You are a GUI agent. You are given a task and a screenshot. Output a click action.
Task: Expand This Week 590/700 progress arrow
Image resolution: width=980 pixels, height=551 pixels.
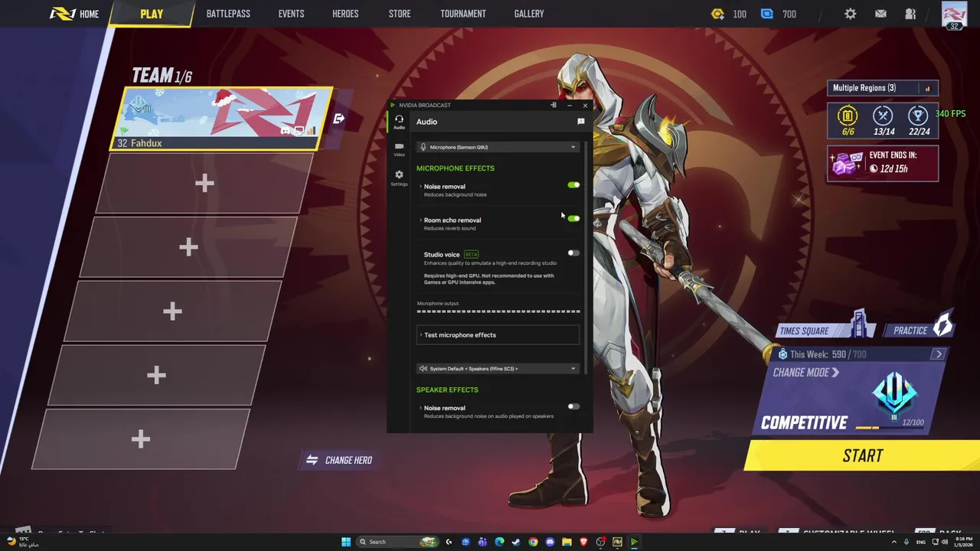pyautogui.click(x=939, y=354)
